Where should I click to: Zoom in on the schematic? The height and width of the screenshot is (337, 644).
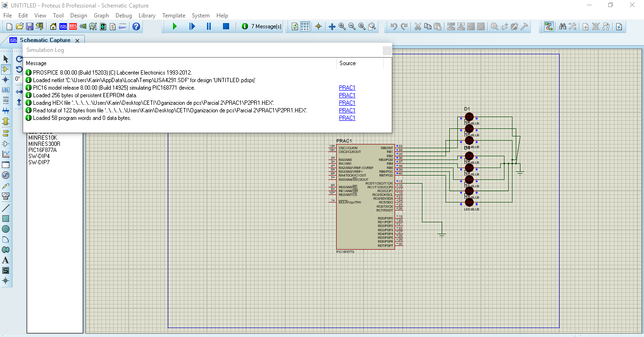(342, 26)
